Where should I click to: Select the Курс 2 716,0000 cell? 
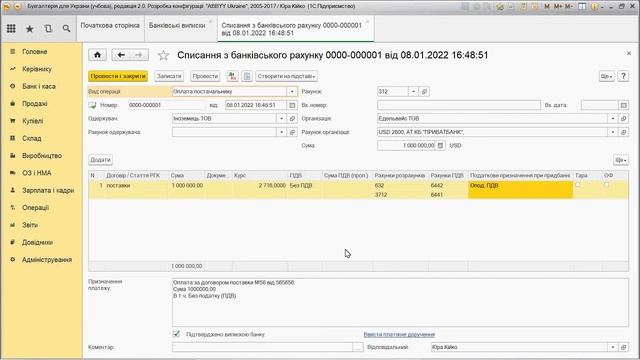260,185
